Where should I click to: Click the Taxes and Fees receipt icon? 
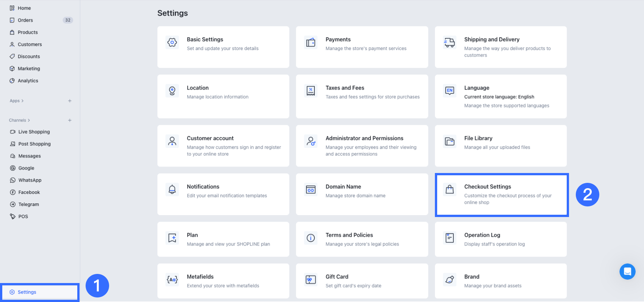pyautogui.click(x=311, y=91)
